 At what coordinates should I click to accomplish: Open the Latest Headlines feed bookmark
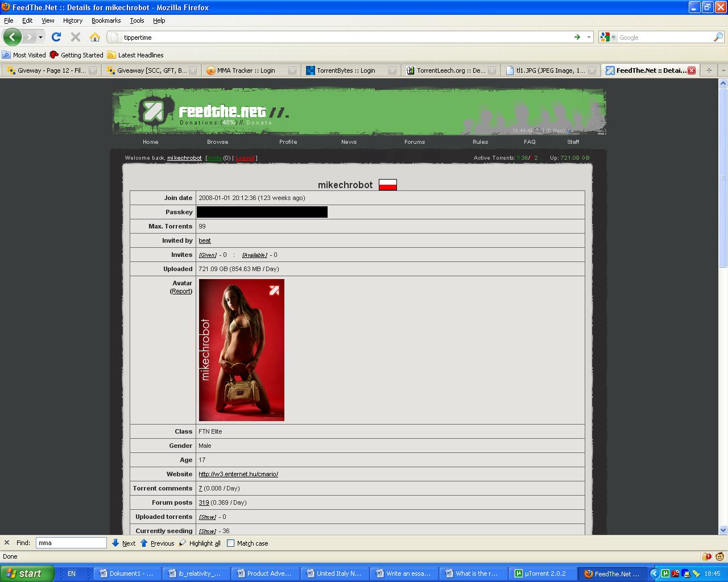click(x=135, y=55)
